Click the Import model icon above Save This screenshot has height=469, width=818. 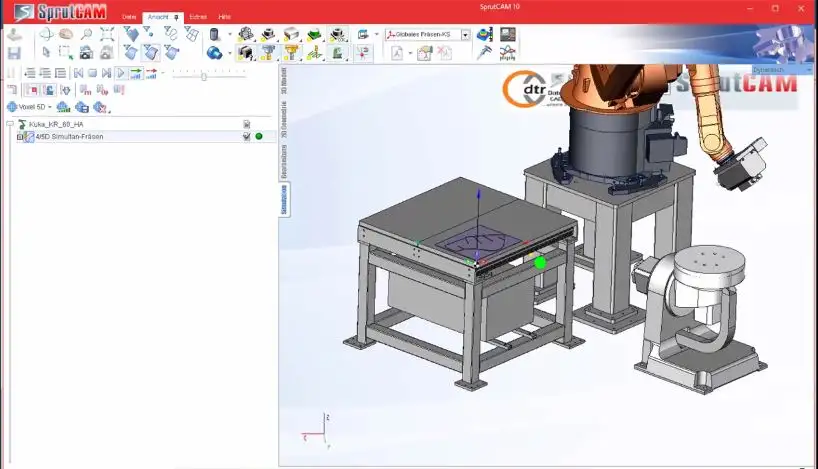14,35
